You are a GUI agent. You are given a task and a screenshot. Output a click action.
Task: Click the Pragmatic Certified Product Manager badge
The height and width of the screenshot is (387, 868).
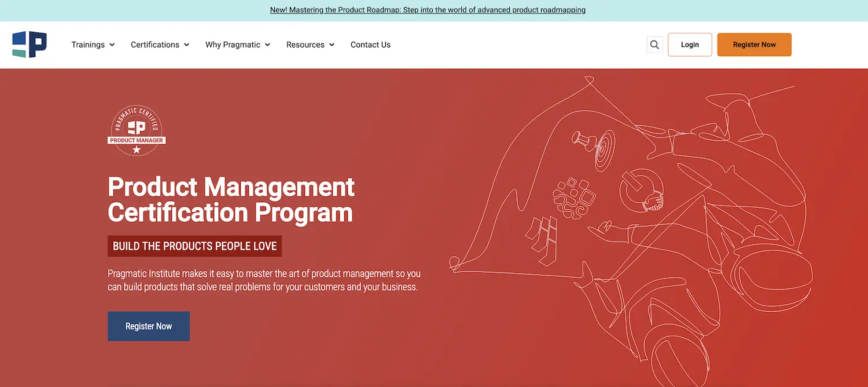coord(137,130)
